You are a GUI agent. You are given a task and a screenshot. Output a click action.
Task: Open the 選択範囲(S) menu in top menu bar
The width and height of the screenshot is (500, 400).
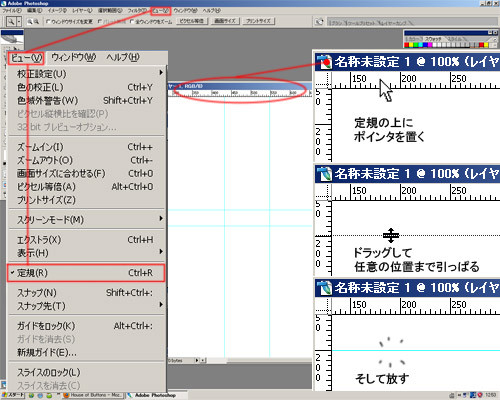click(x=110, y=11)
